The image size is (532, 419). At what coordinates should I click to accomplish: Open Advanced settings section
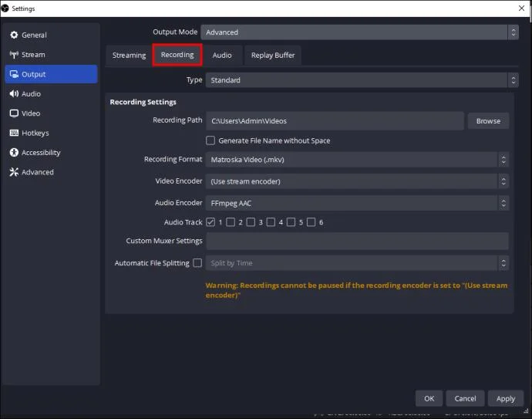[51, 172]
